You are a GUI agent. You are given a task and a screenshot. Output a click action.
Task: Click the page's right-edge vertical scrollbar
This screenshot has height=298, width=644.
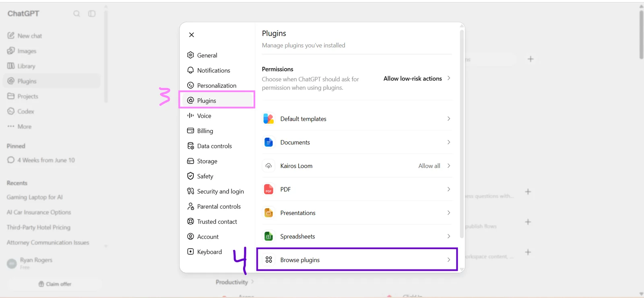(x=641, y=34)
